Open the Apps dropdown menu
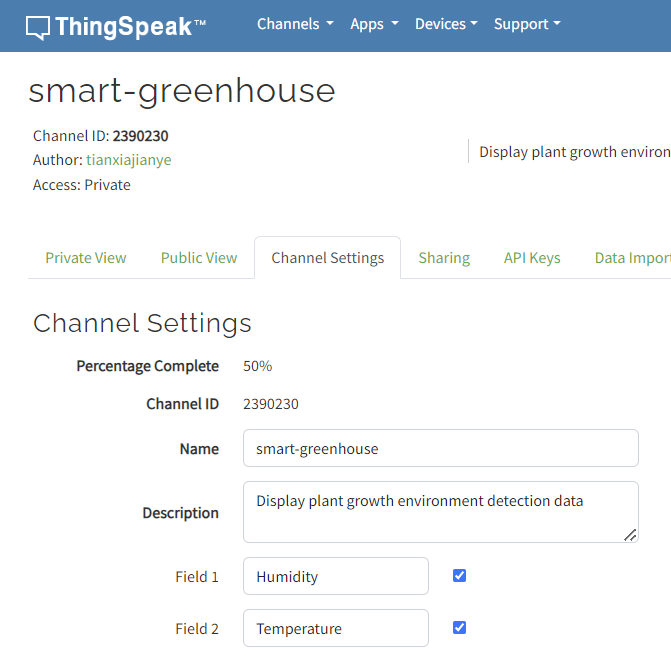671x657 pixels. pos(374,24)
